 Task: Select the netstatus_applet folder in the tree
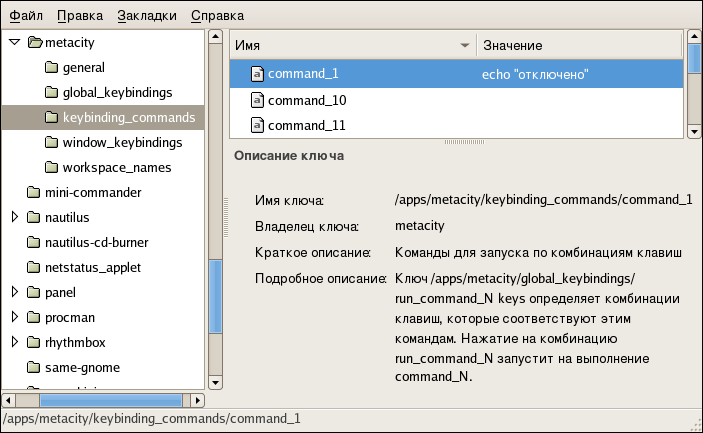pyautogui.click(x=92, y=267)
